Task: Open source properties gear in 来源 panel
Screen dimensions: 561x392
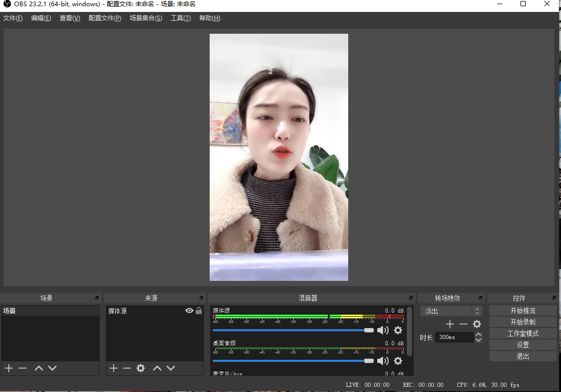Action: [141, 368]
